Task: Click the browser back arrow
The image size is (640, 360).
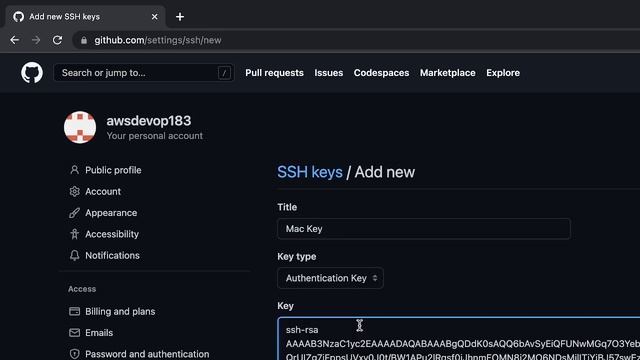Action: pyautogui.click(x=15, y=40)
